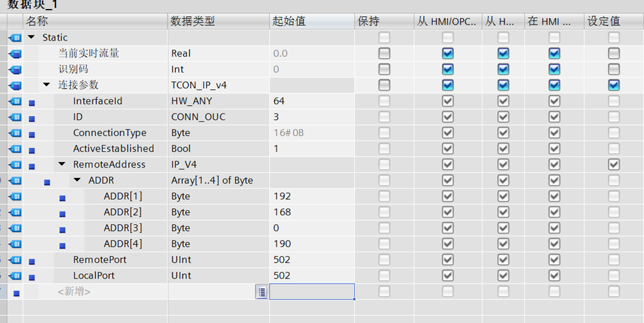Click the tag icon beside 当前实时流量

(14, 54)
